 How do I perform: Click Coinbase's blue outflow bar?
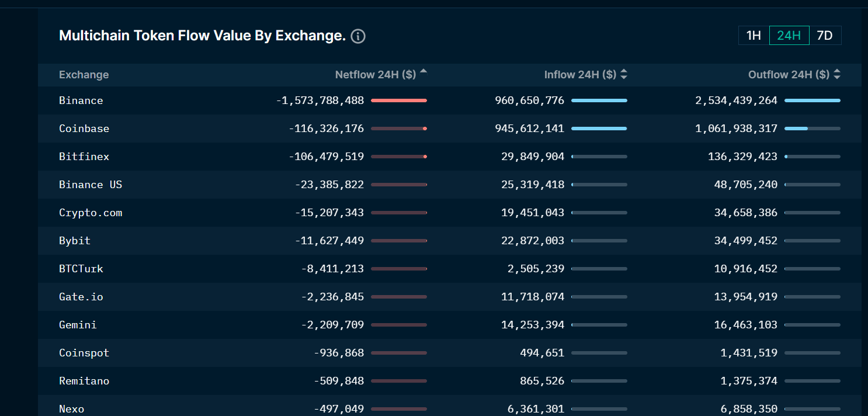796,129
